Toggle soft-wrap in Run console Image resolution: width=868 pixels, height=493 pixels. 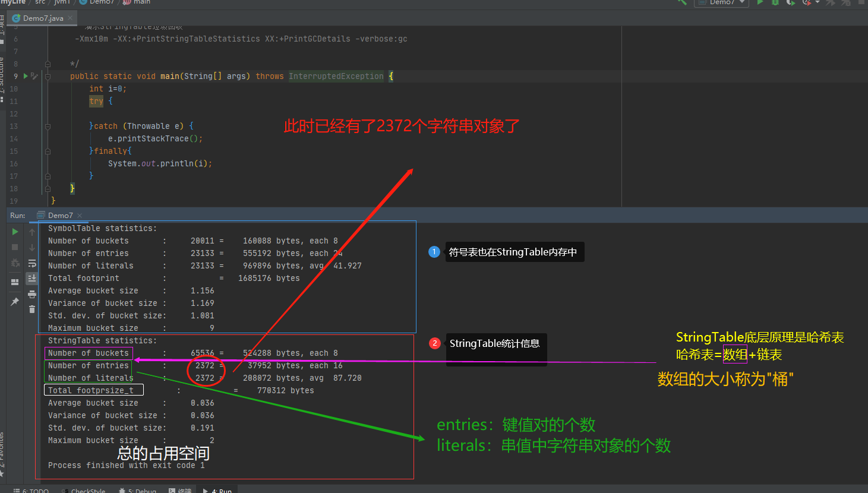pyautogui.click(x=32, y=263)
